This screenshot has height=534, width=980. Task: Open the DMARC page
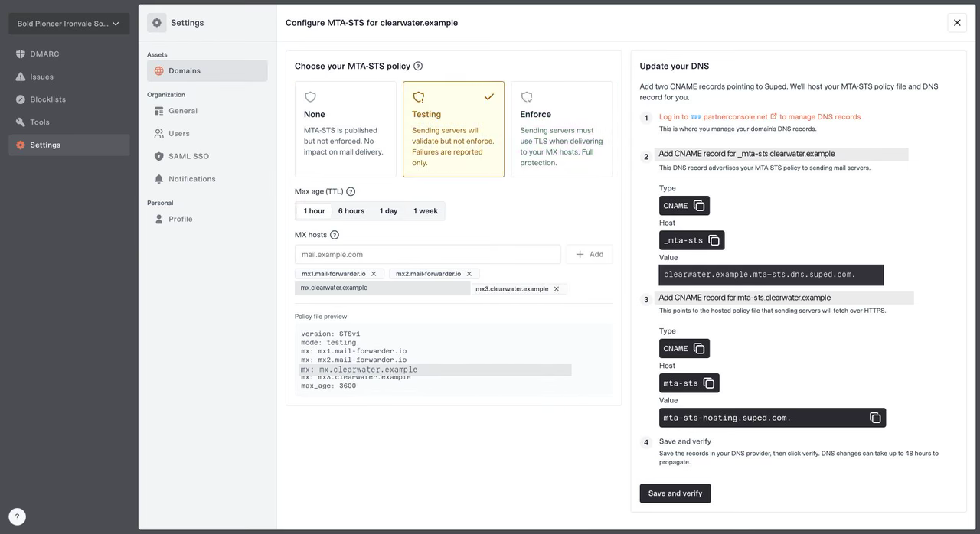point(69,54)
